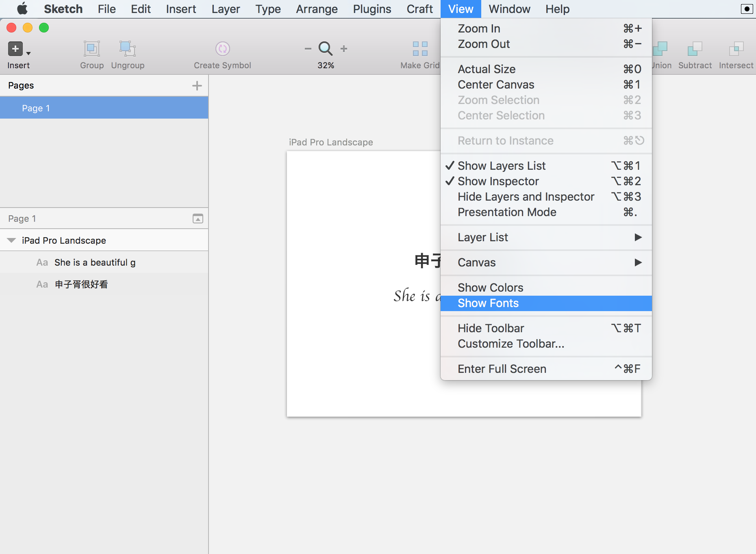Open the Edit menu

pos(141,9)
